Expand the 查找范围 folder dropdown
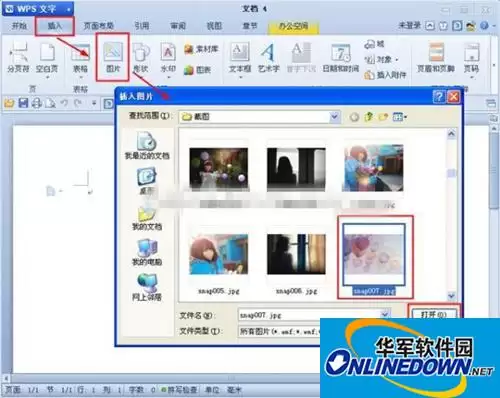The height and width of the screenshot is (398, 500). (334, 117)
